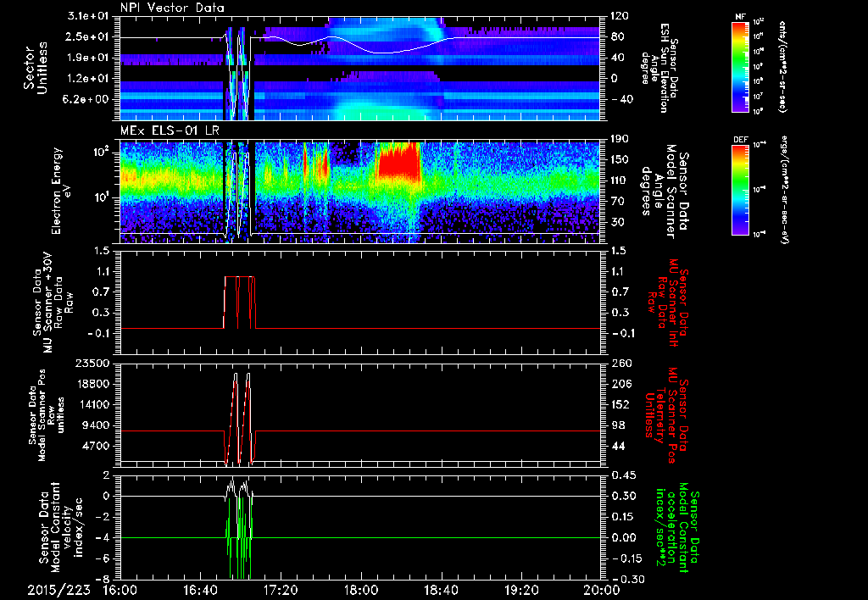
Task: Click the "18:00" time tick label
Action: tap(361, 591)
